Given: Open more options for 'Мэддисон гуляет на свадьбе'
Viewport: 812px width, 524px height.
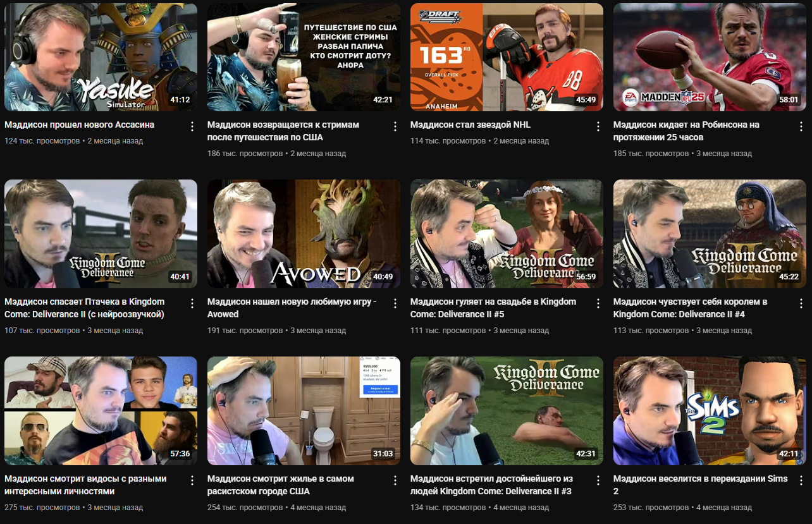Looking at the screenshot, I should (x=598, y=303).
